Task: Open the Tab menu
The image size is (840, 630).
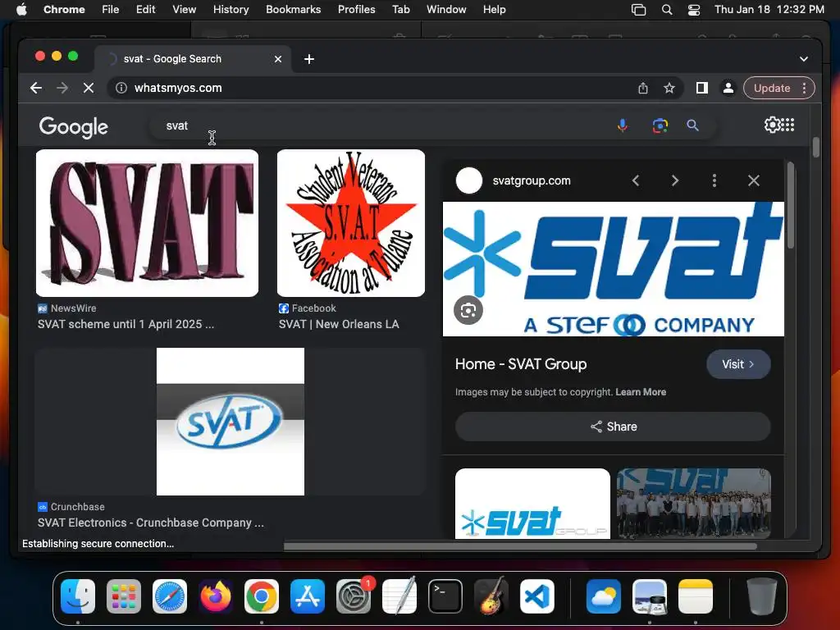Action: point(400,9)
